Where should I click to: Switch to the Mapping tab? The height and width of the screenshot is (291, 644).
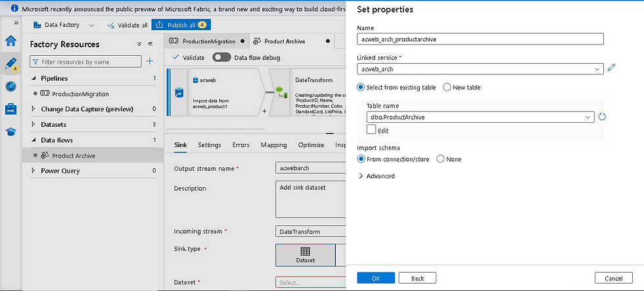click(x=273, y=145)
